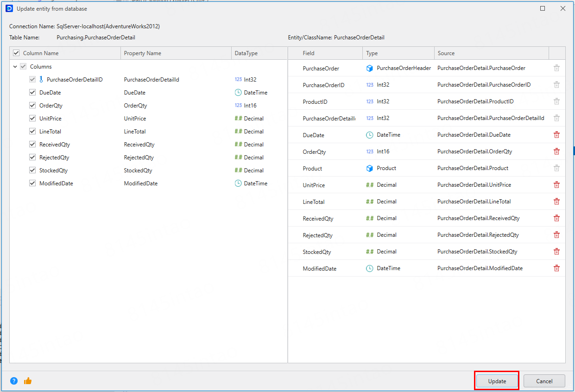Select the PurchaseOrder field row
The width and height of the screenshot is (575, 392).
pyautogui.click(x=321, y=68)
